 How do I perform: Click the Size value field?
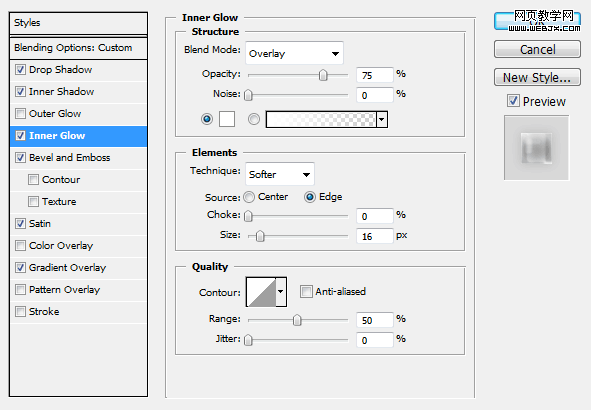(375, 236)
